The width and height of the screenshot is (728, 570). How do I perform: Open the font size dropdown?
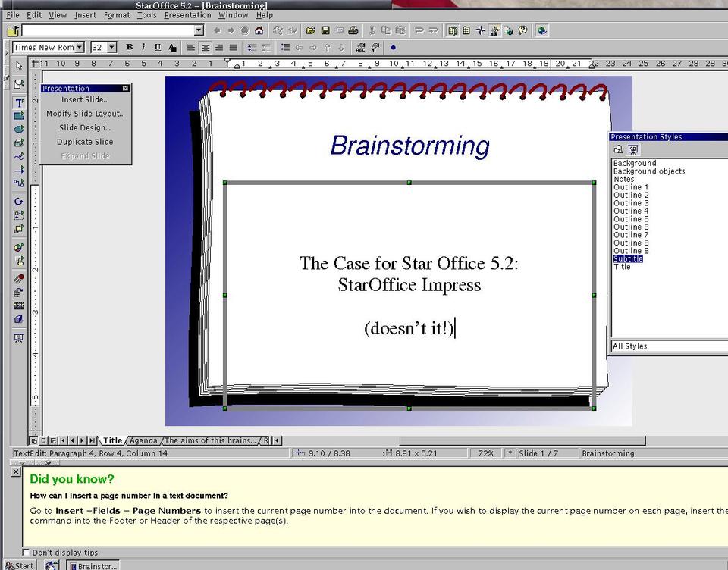point(111,47)
